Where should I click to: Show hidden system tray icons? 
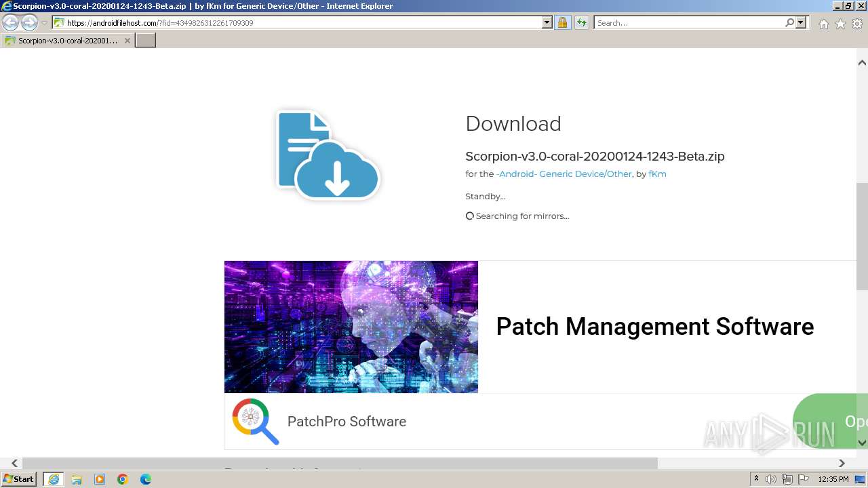756,479
